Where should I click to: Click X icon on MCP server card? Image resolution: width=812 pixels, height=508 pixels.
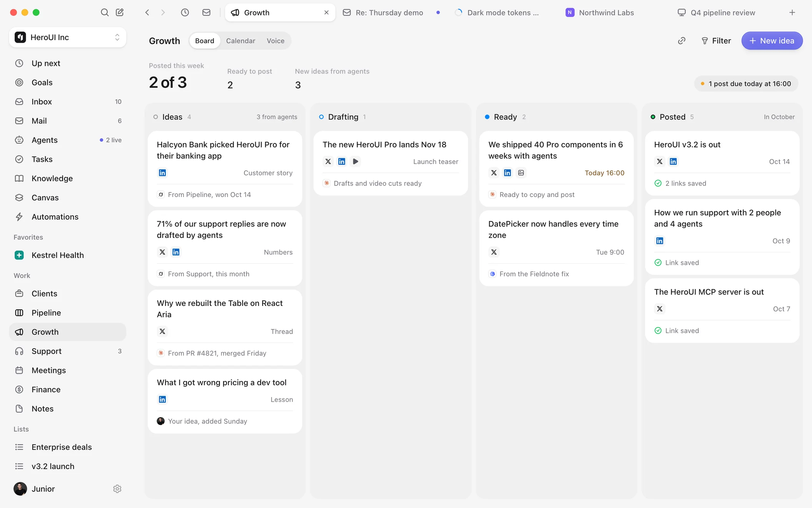(660, 309)
